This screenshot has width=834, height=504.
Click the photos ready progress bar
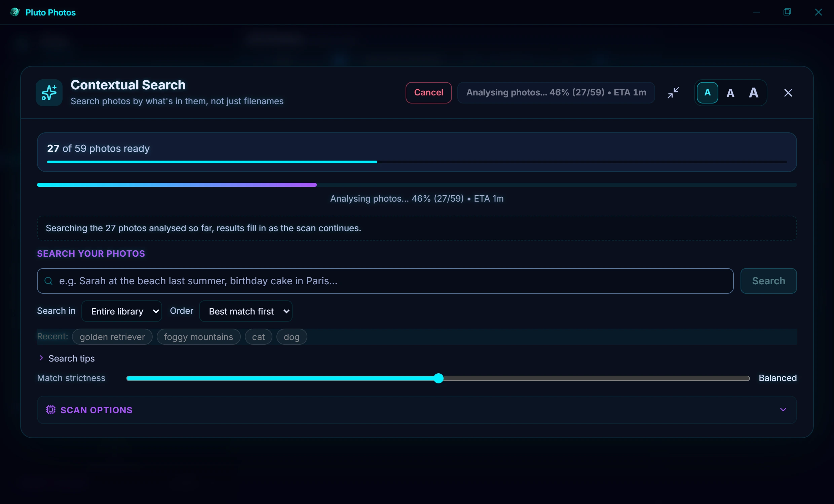coord(417,162)
